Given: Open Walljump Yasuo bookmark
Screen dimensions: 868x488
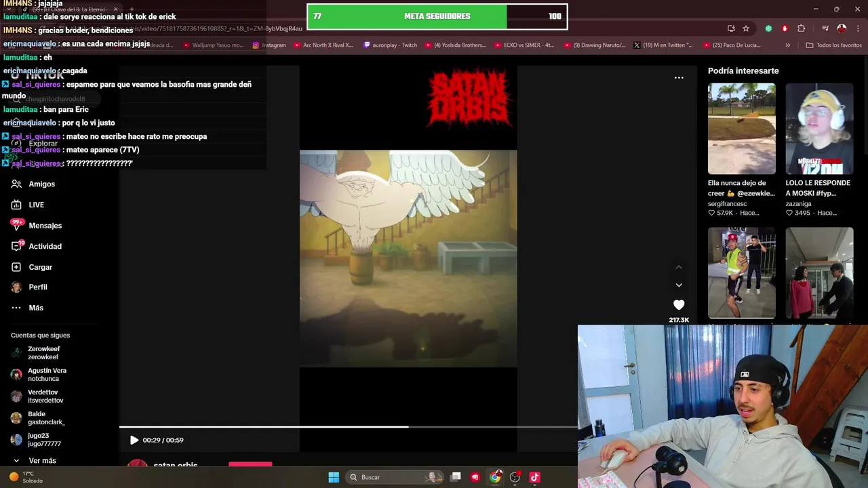Looking at the screenshot, I should coord(212,45).
